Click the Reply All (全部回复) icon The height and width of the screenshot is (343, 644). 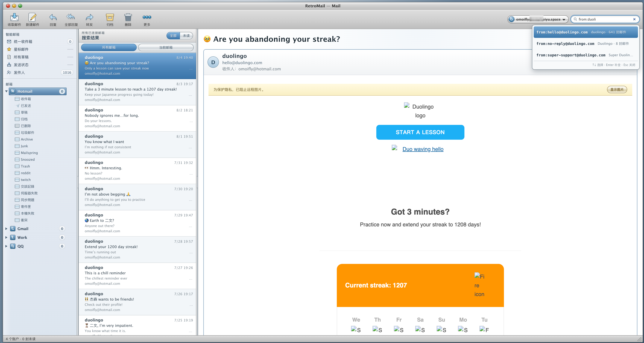tap(71, 17)
